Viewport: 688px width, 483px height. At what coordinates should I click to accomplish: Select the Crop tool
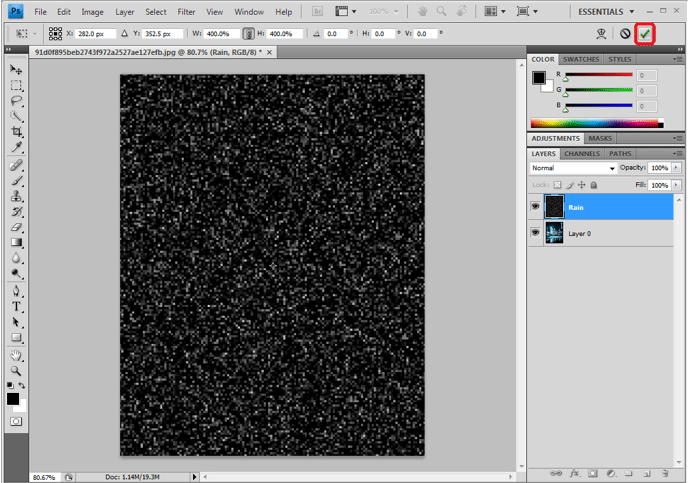[x=17, y=132]
